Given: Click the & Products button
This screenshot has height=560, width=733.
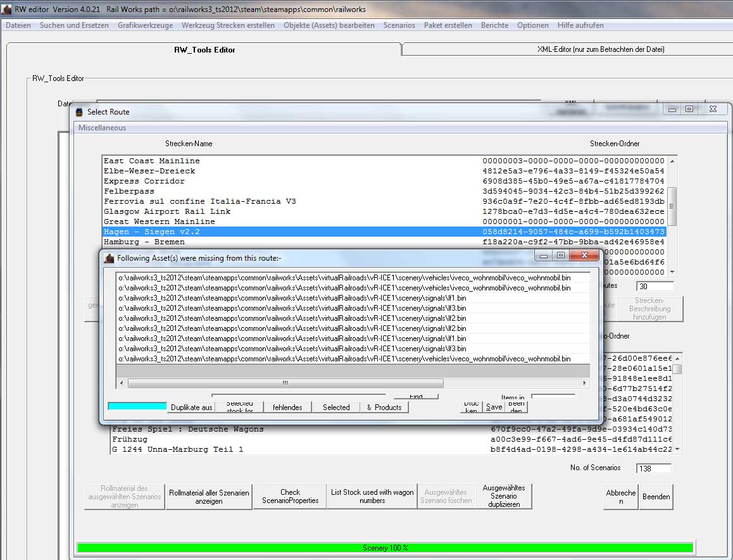Looking at the screenshot, I should (x=384, y=407).
